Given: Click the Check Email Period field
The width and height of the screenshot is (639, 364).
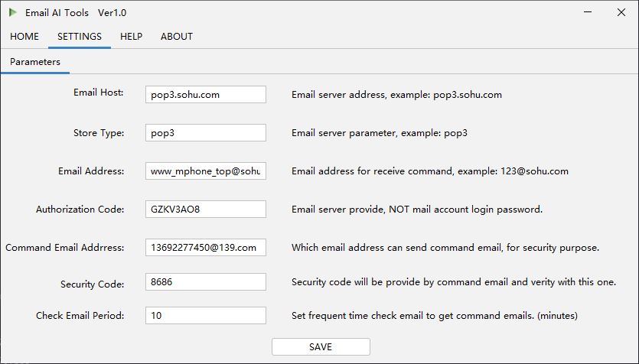Looking at the screenshot, I should tap(206, 316).
